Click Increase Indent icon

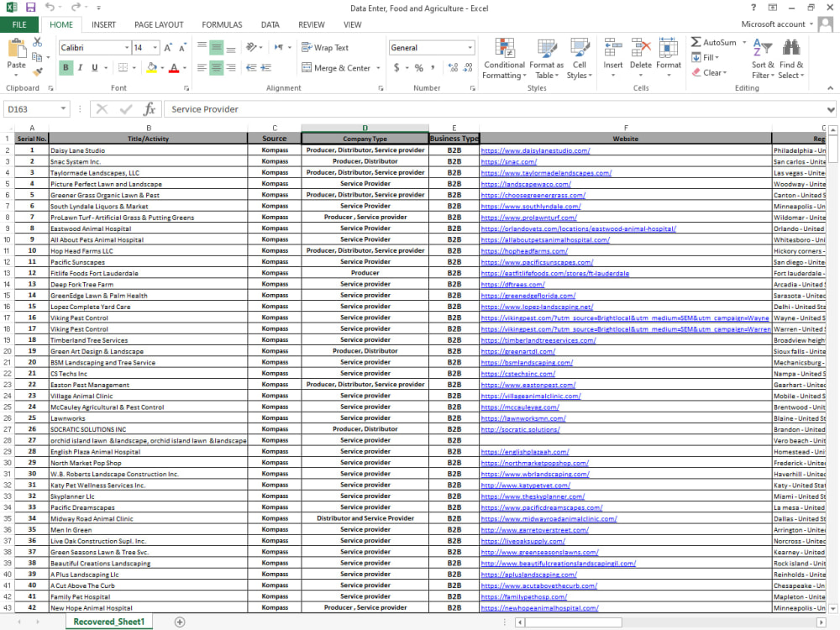pos(265,67)
